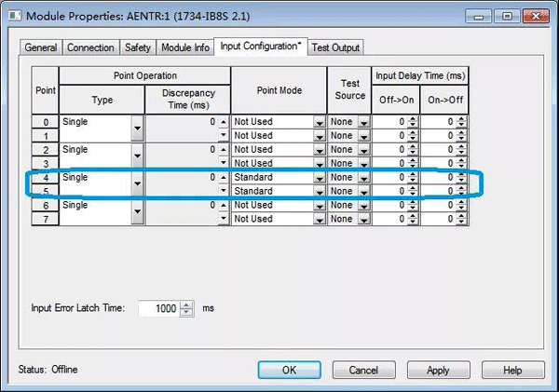
Task: Click the Module Properties window icon
Action: [x=14, y=16]
